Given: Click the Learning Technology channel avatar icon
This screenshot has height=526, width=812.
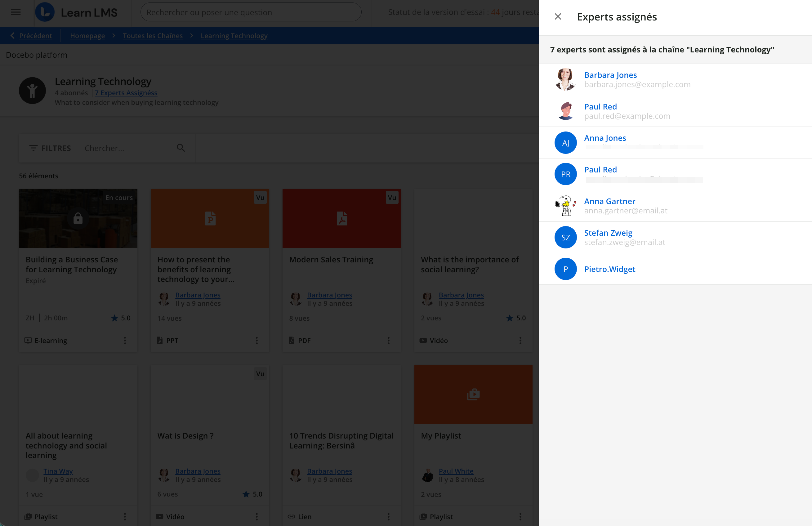Looking at the screenshot, I should point(32,91).
